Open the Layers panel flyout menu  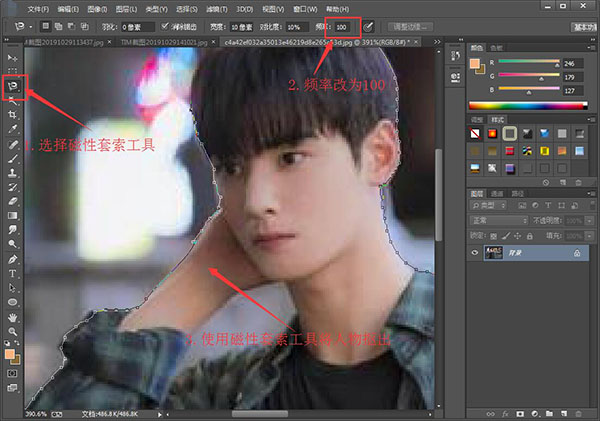(x=591, y=194)
